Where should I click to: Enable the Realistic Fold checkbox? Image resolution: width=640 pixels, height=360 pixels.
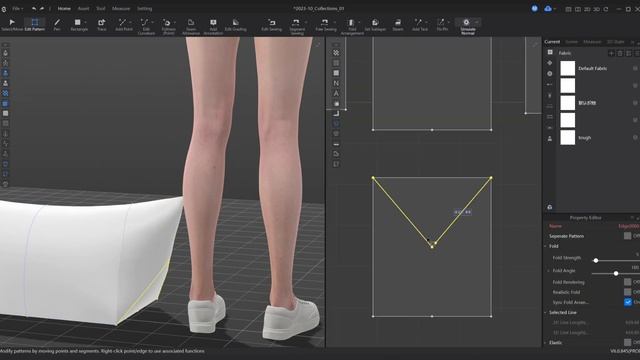pyautogui.click(x=627, y=292)
